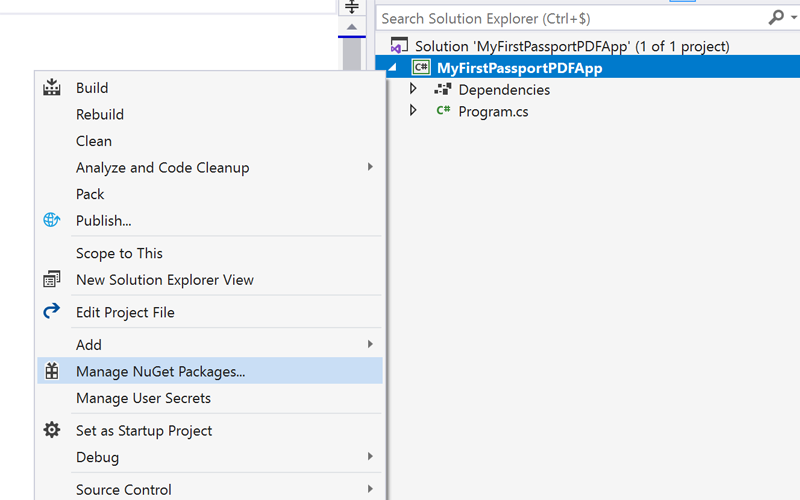Click the Search Solution Explorer field

(x=571, y=18)
